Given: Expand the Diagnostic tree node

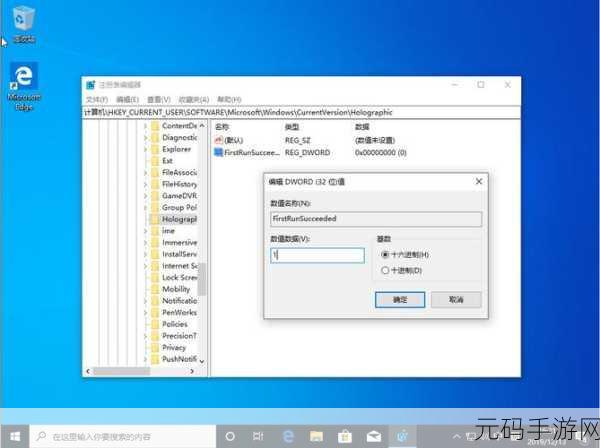Looking at the screenshot, I should tap(145, 138).
